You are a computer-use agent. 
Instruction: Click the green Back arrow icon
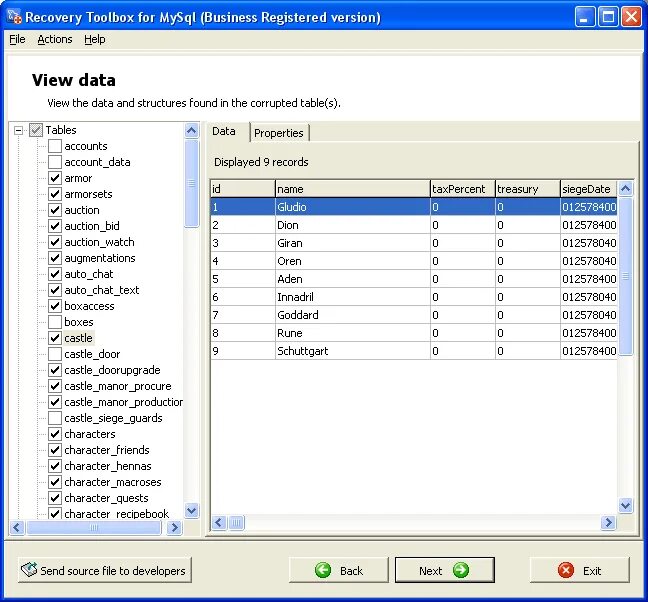click(323, 570)
